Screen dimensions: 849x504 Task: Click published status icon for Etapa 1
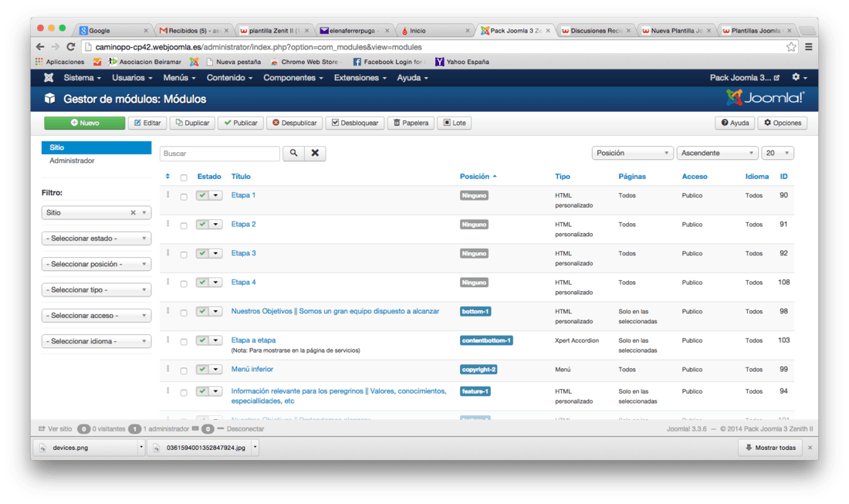[202, 195]
